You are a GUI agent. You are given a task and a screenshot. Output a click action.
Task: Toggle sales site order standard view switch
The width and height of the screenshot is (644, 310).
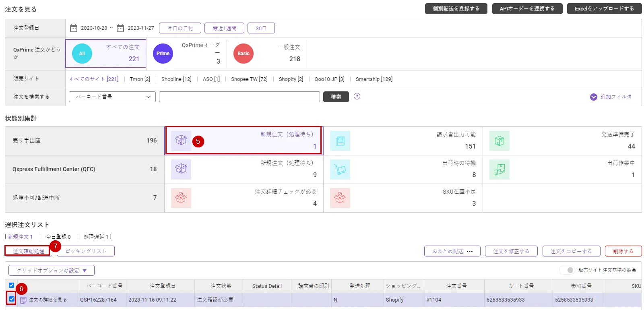(567, 270)
